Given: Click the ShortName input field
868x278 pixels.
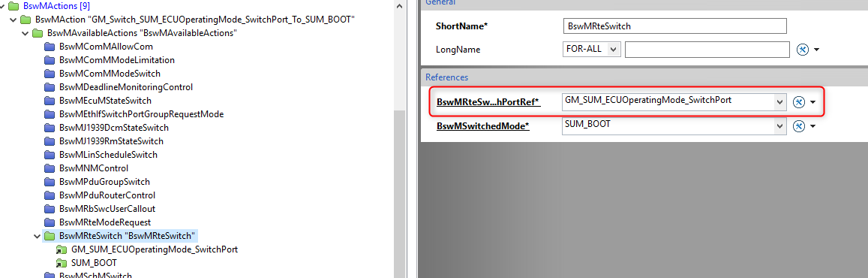Looking at the screenshot, I should 674,26.
